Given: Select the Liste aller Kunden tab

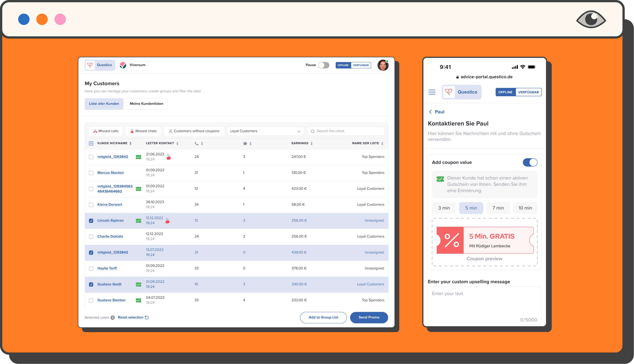Looking at the screenshot, I should click(104, 104).
